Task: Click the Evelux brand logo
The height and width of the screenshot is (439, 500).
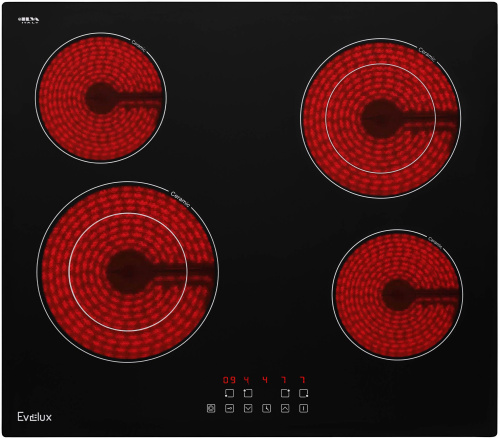Action: (x=35, y=417)
